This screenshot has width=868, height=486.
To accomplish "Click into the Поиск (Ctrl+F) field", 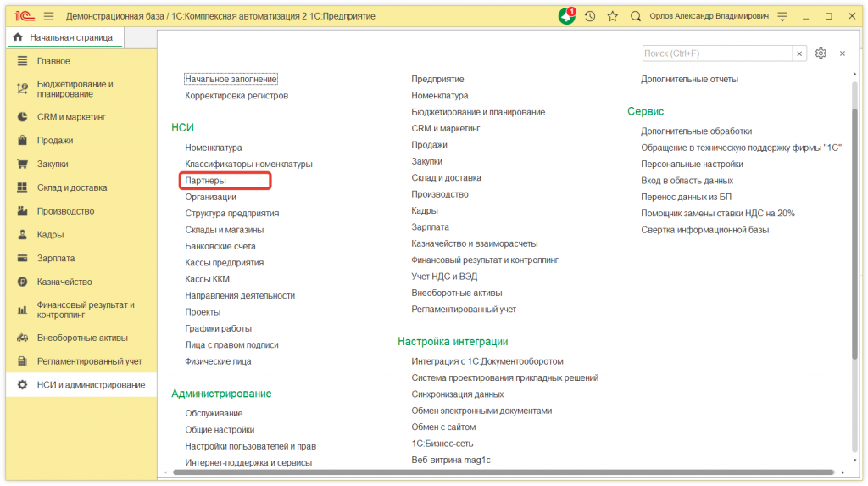I will [716, 53].
